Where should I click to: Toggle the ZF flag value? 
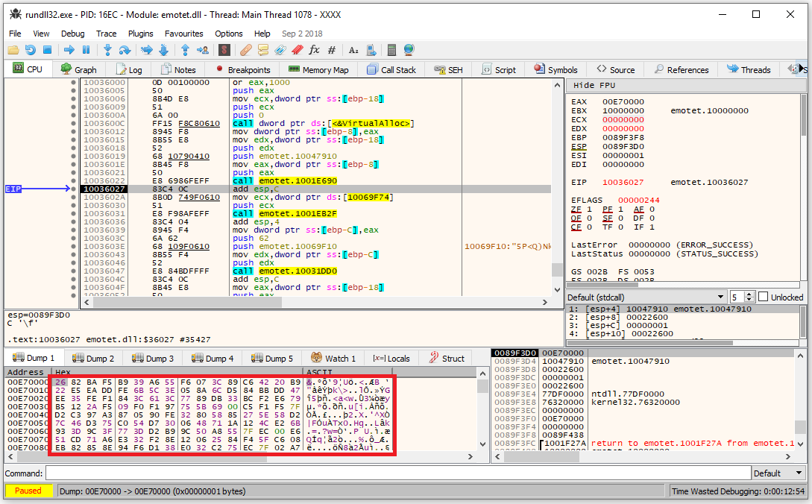tap(588, 210)
